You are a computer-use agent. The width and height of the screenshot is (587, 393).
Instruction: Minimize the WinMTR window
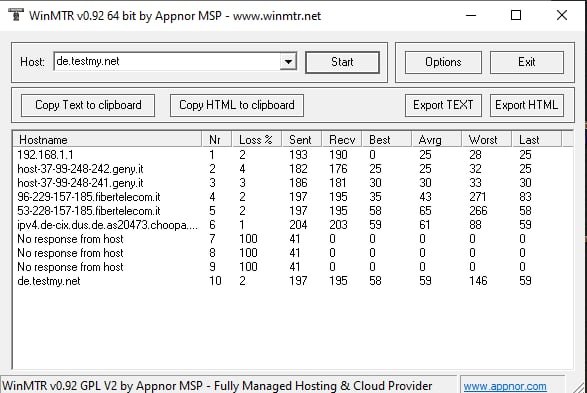471,15
